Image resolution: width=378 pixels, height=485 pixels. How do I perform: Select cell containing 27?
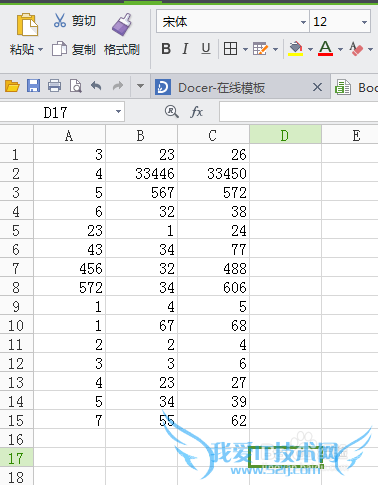tap(213, 382)
